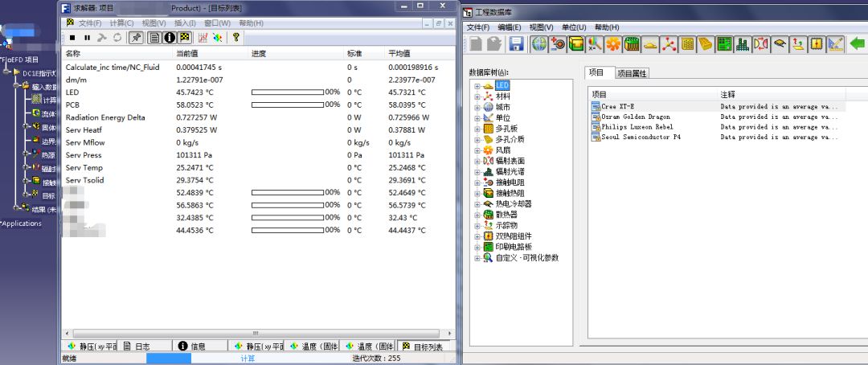
Task: Expand the 材料 node in database tree
Action: coord(477,96)
